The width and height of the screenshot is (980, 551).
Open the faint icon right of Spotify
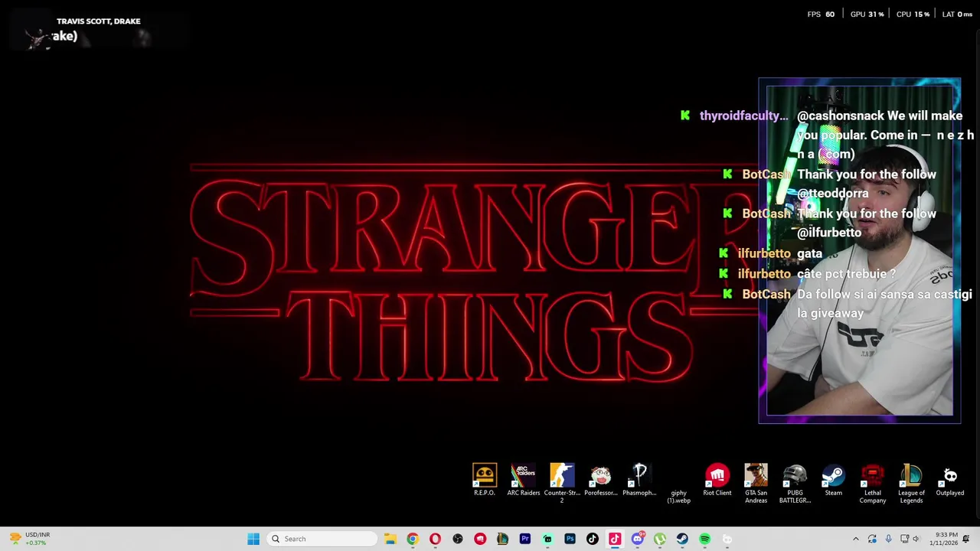tap(727, 539)
